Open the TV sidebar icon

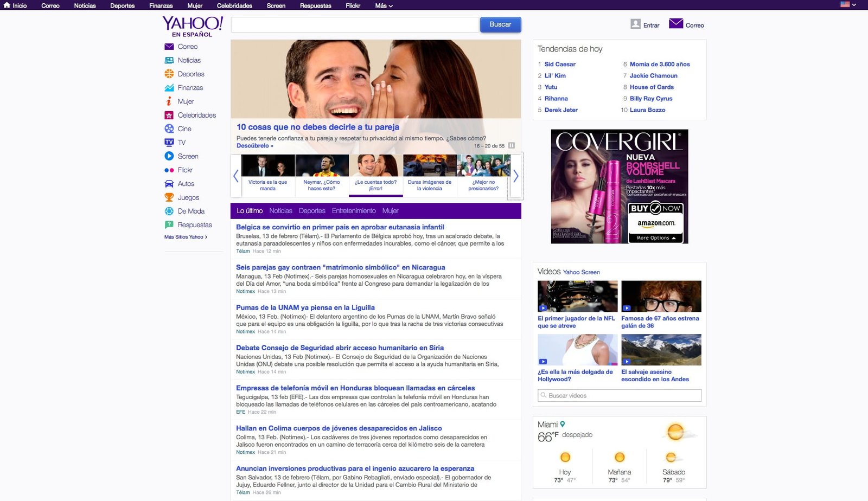tap(169, 143)
